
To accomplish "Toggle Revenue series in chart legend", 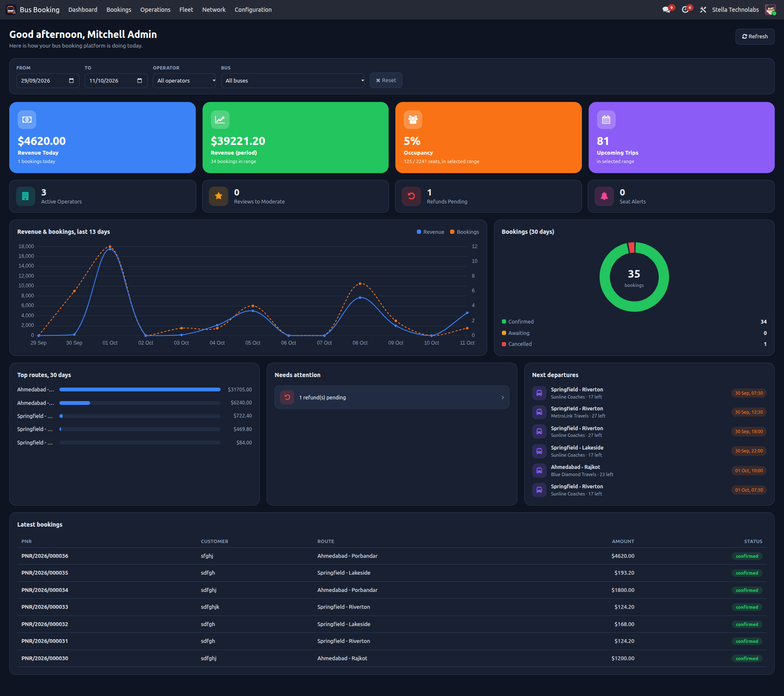I will coord(430,232).
